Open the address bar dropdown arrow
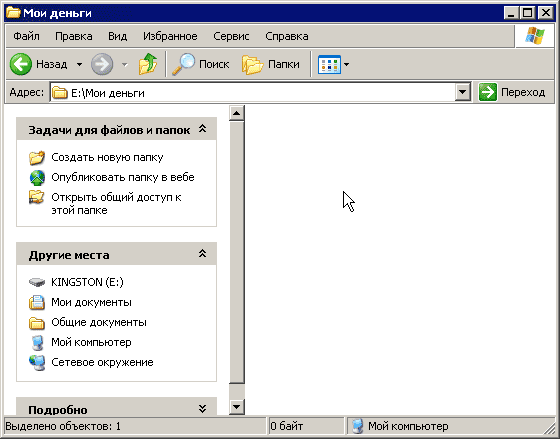The width and height of the screenshot is (560, 439). pos(462,92)
